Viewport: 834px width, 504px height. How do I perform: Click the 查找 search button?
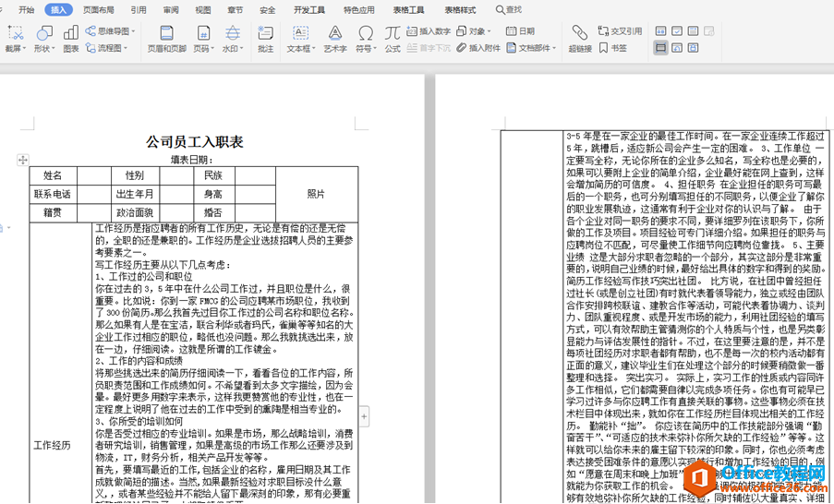tap(509, 9)
